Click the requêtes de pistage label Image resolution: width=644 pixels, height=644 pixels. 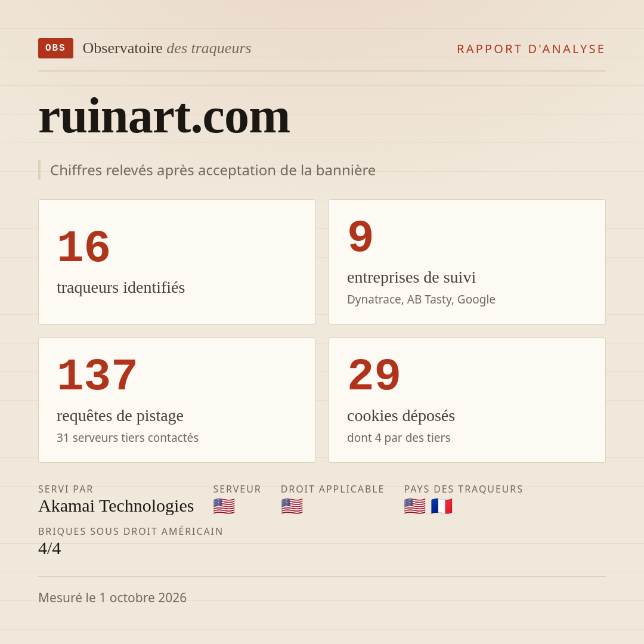coord(120,416)
